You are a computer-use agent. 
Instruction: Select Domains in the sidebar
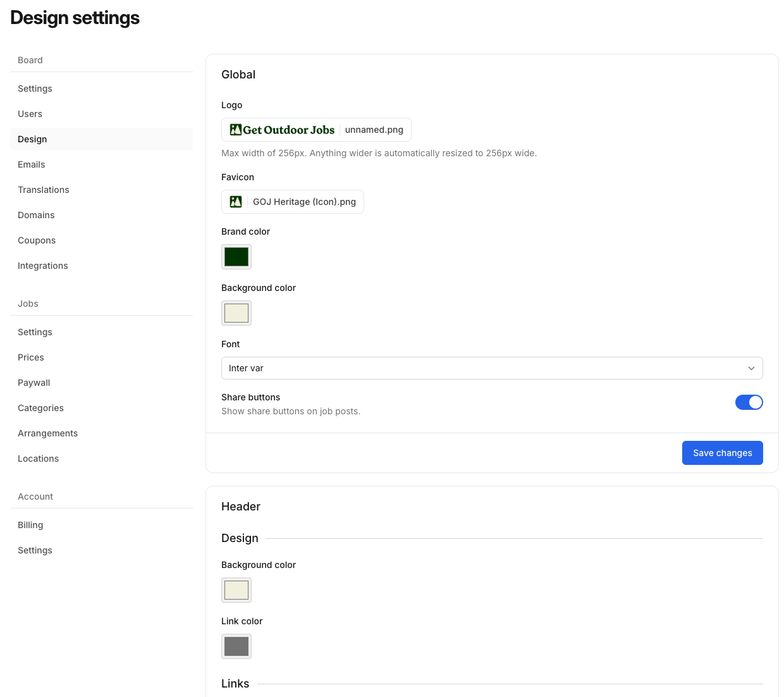pyautogui.click(x=36, y=215)
